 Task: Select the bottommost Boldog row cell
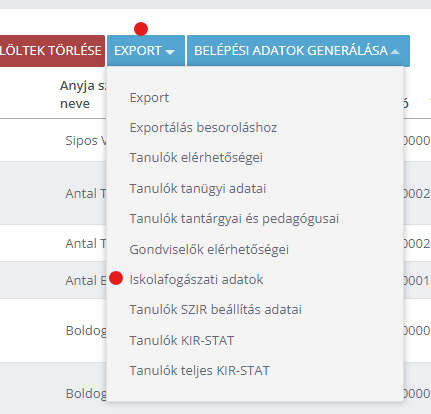(86, 394)
